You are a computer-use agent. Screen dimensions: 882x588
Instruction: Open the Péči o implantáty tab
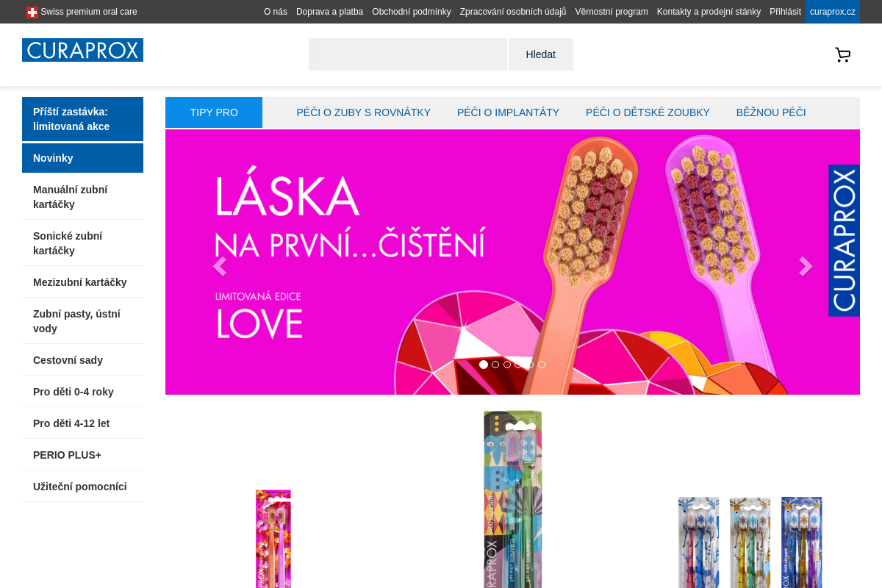(x=508, y=112)
